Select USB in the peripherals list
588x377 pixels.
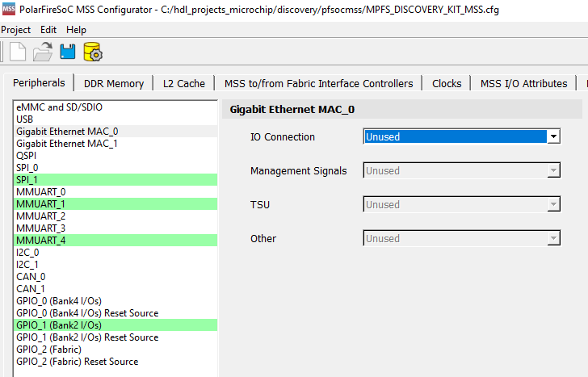(x=25, y=119)
